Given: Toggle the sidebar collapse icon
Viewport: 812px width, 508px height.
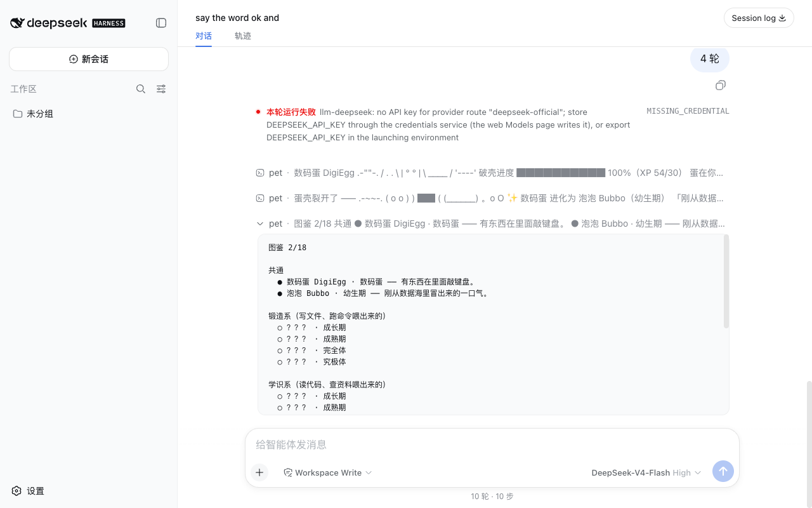Looking at the screenshot, I should (161, 23).
